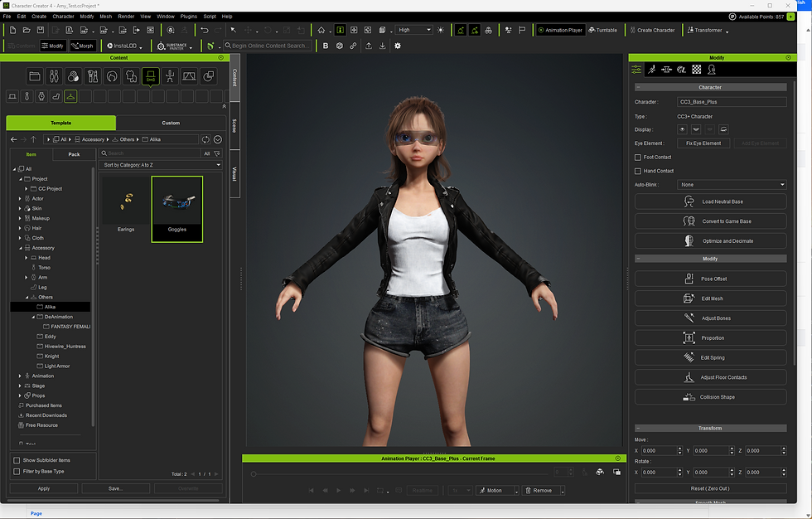Open the Mesh menu

(x=106, y=17)
